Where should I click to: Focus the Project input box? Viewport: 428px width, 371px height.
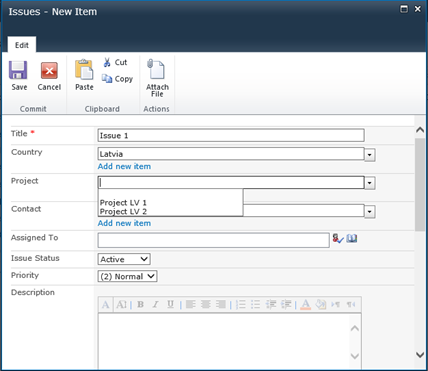pos(231,182)
